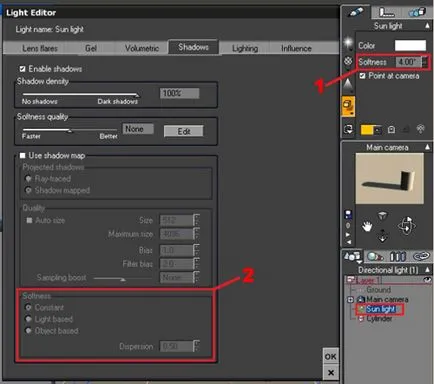Toggle Point at camera checkbox
This screenshot has height=384, width=434.
pos(362,76)
